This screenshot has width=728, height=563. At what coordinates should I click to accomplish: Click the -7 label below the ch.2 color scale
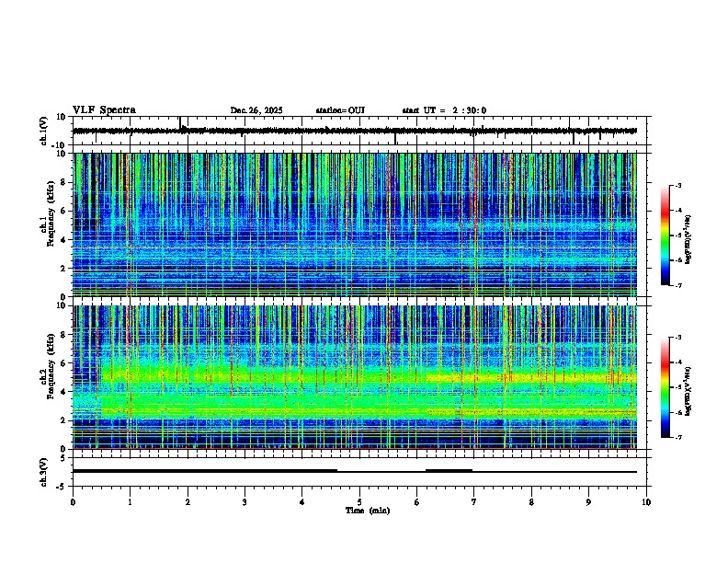[x=677, y=437]
